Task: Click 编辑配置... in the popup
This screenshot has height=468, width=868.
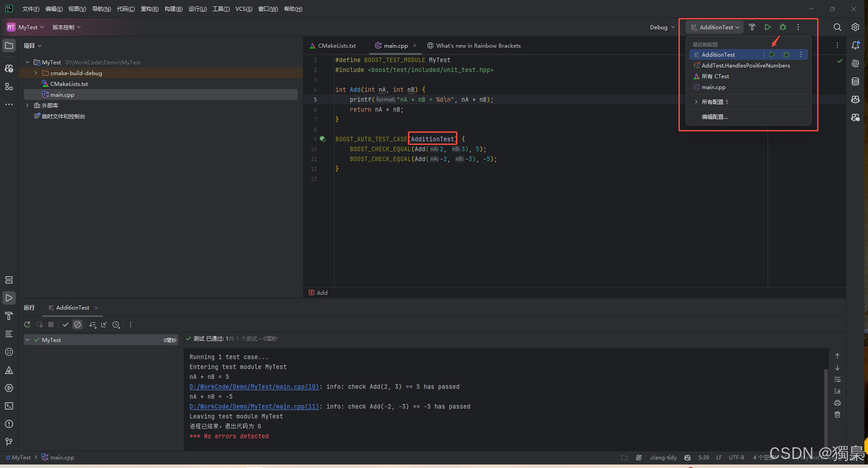Action: pos(714,117)
